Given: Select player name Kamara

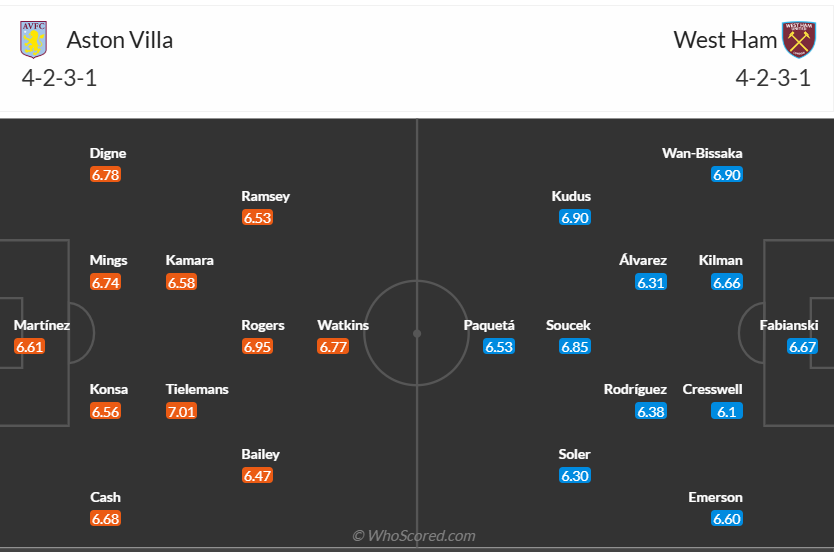Looking at the screenshot, I should click(190, 261).
